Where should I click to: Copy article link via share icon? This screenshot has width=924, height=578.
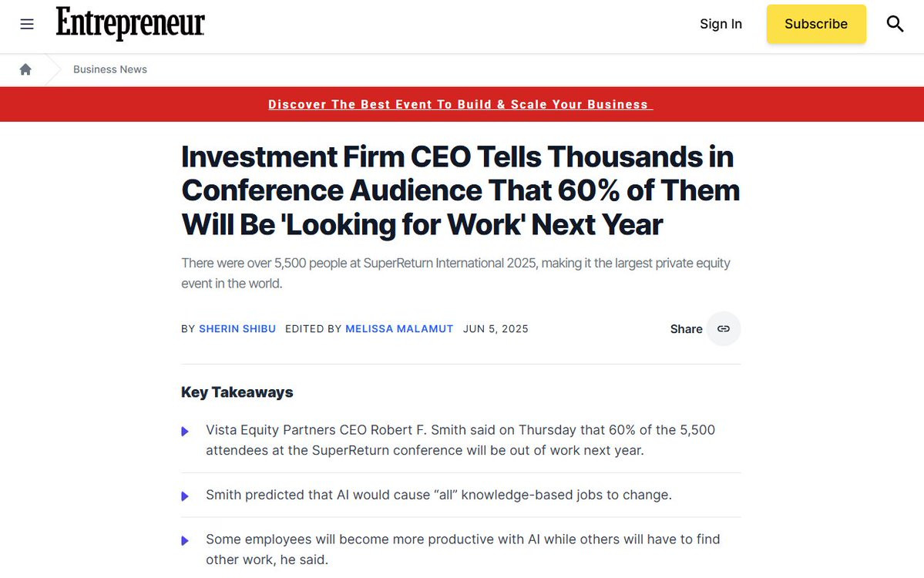[723, 329]
